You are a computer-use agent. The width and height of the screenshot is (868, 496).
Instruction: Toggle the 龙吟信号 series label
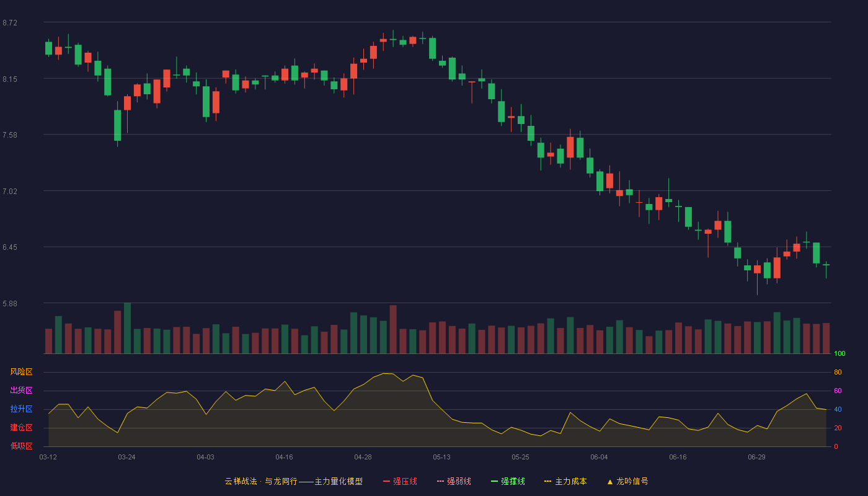pyautogui.click(x=632, y=481)
